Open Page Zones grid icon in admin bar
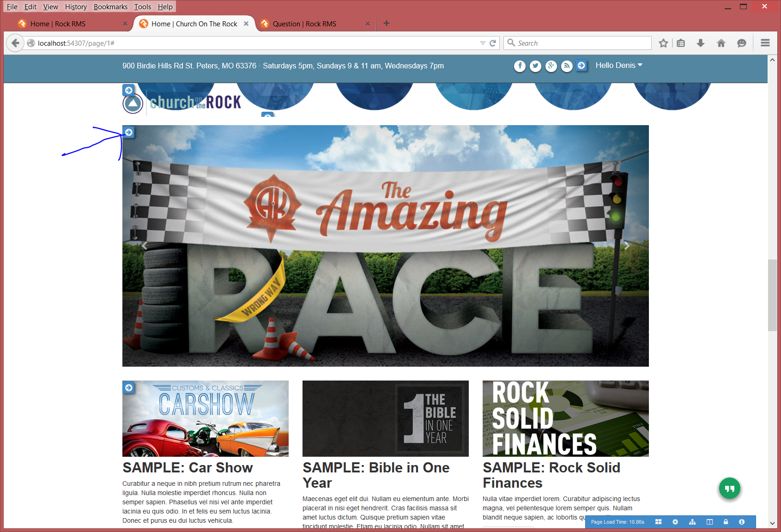The image size is (781, 532). 659,522
